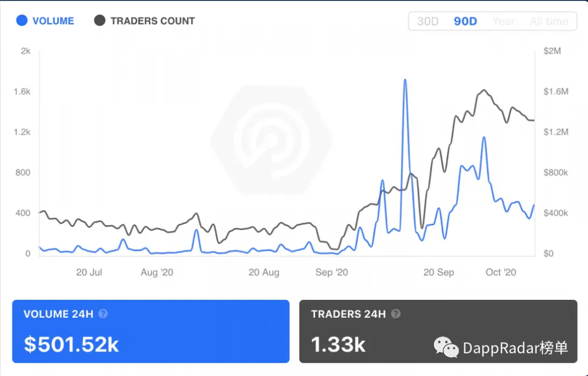Toggle the VOLUME series label
Screen dimensions: 588x376
pos(53,21)
